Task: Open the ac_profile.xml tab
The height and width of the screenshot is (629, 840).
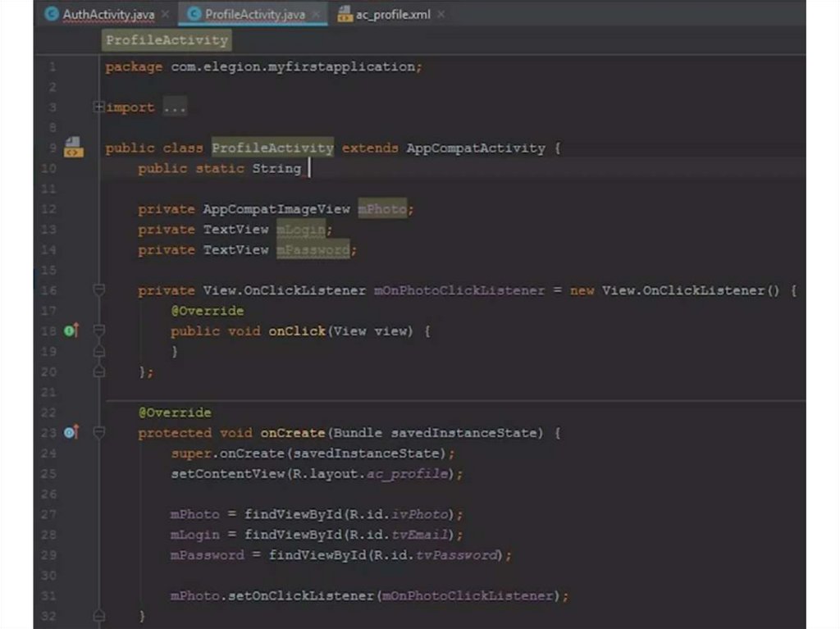Action: pos(392,14)
